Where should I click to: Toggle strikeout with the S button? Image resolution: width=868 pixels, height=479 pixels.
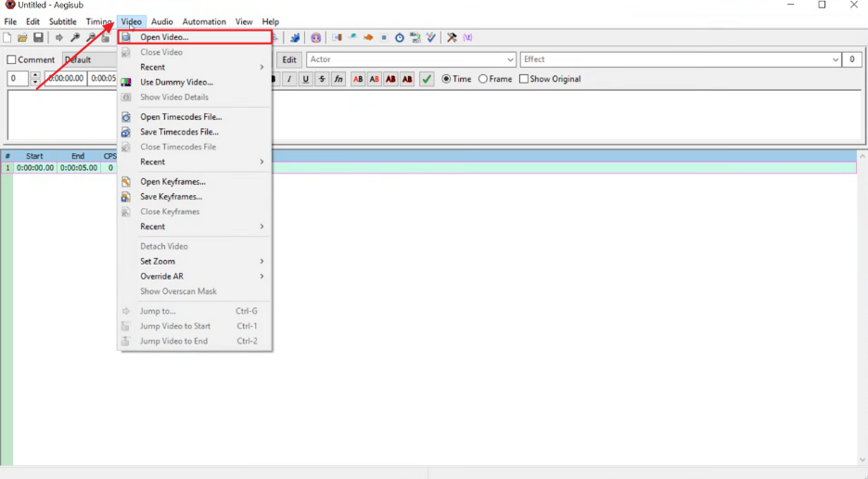[x=322, y=79]
